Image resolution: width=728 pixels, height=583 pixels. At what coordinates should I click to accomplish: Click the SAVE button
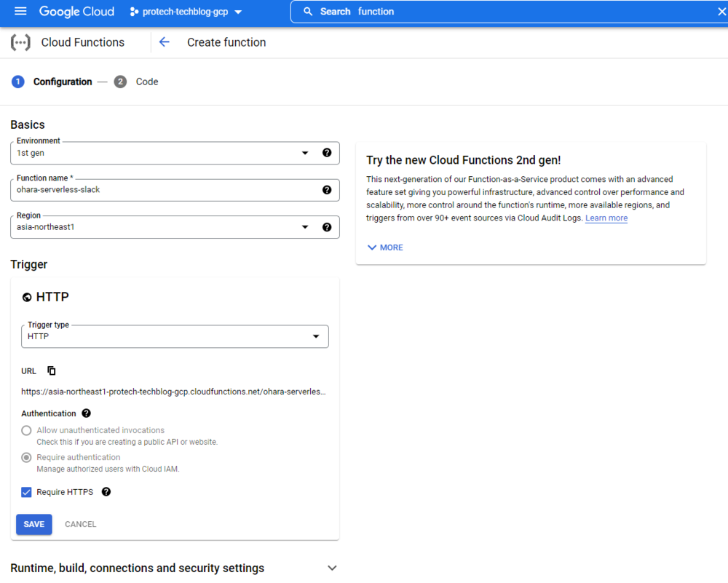[34, 524]
